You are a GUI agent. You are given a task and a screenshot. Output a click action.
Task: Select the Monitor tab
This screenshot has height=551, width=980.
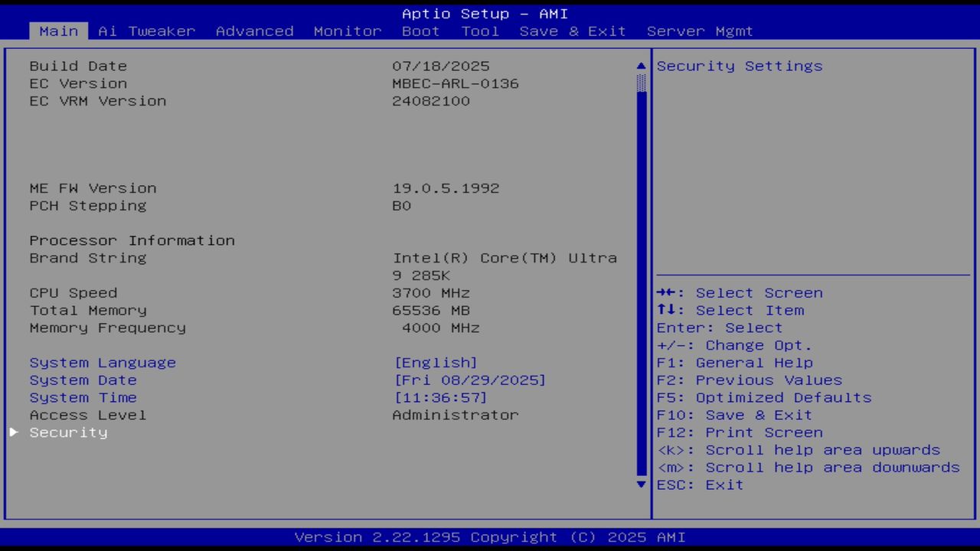coord(348,31)
